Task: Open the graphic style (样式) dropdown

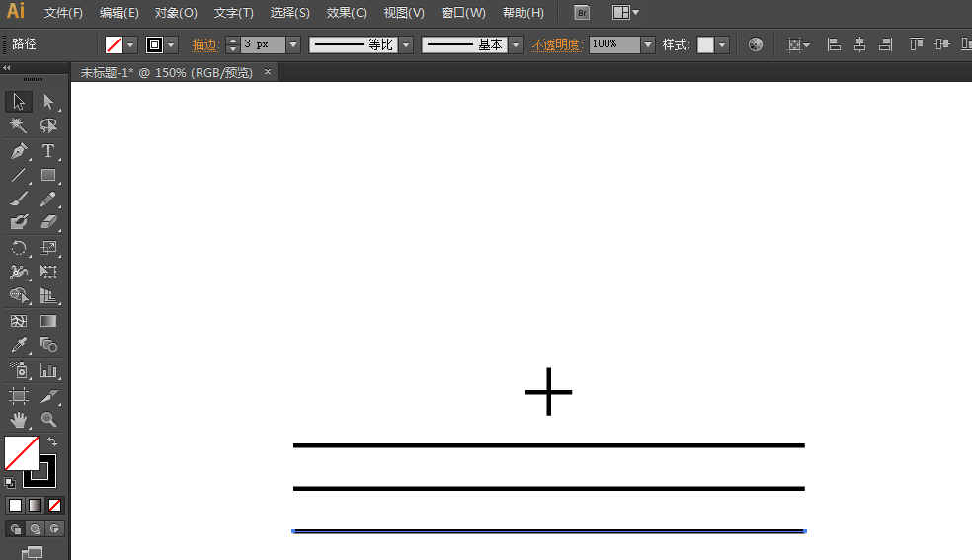Action: click(x=721, y=44)
